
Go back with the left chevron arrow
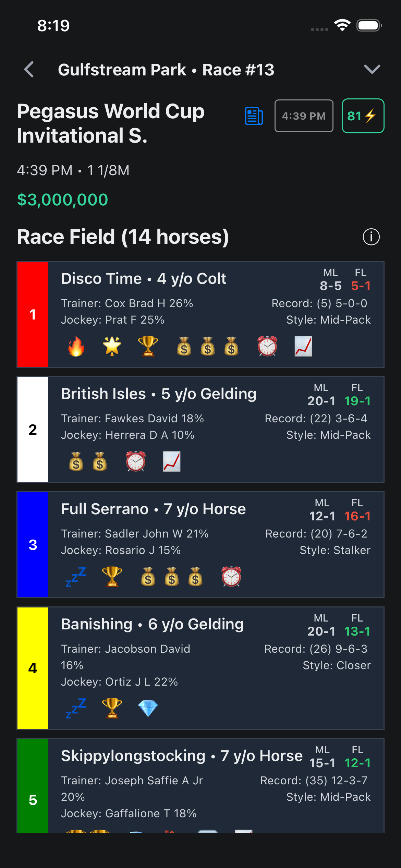[x=29, y=70]
